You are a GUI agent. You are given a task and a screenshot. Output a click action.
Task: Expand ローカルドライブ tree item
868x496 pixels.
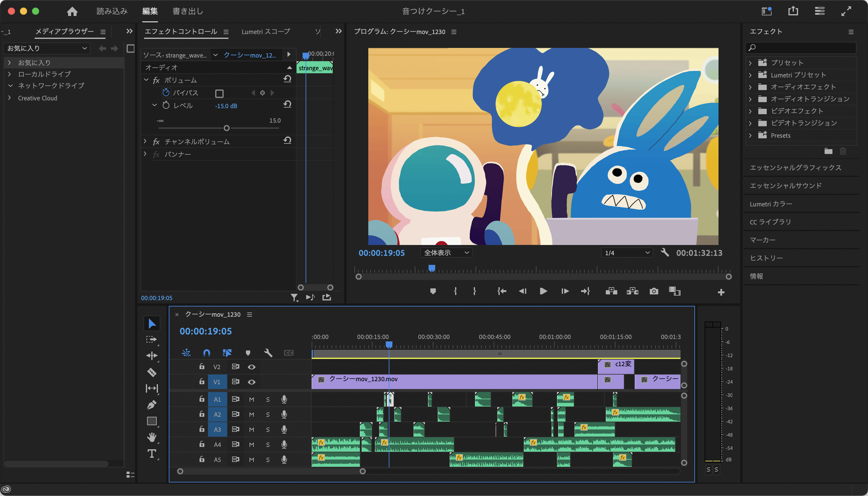point(10,74)
